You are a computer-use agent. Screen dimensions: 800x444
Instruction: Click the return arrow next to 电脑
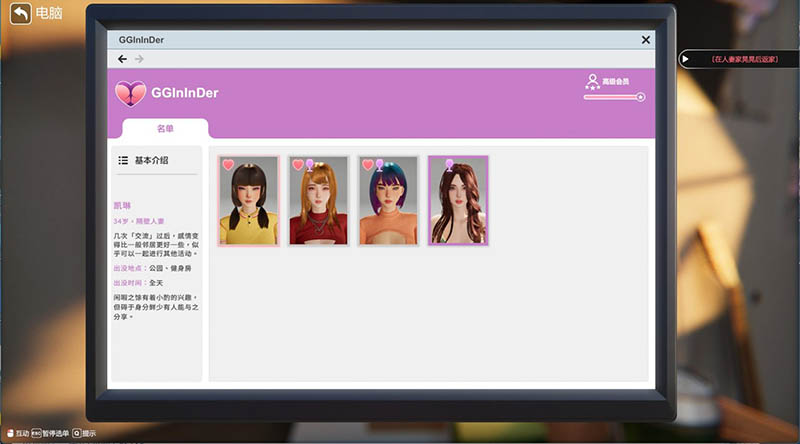coord(19,13)
